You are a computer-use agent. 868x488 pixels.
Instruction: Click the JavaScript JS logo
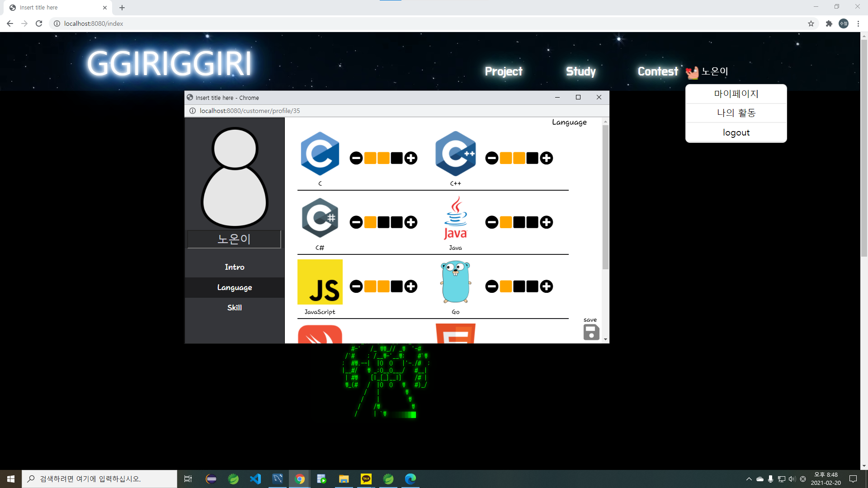320,282
